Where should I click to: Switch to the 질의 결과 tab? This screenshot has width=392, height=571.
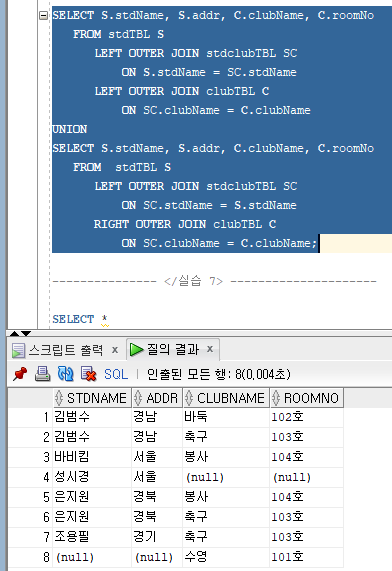(x=164, y=349)
